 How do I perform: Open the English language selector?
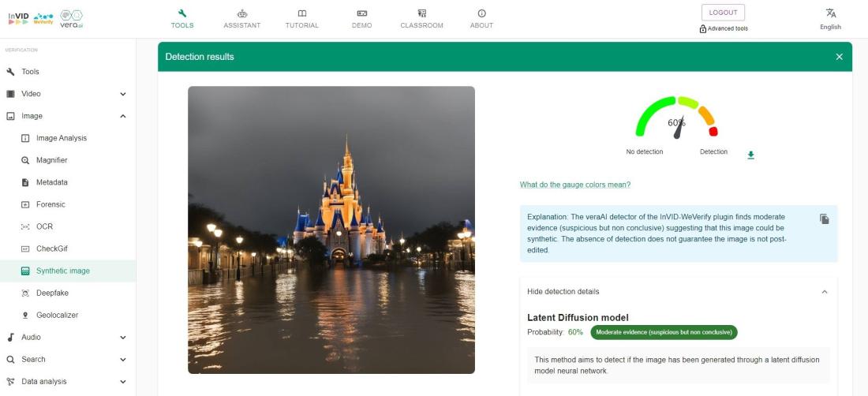(x=830, y=27)
